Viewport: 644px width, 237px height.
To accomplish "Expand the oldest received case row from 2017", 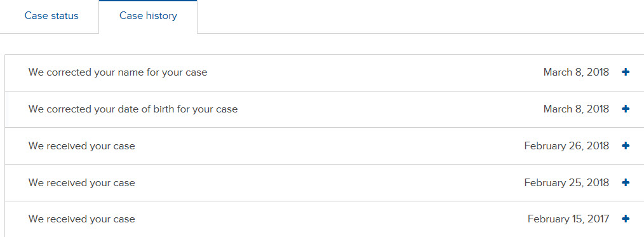I will point(325,219).
